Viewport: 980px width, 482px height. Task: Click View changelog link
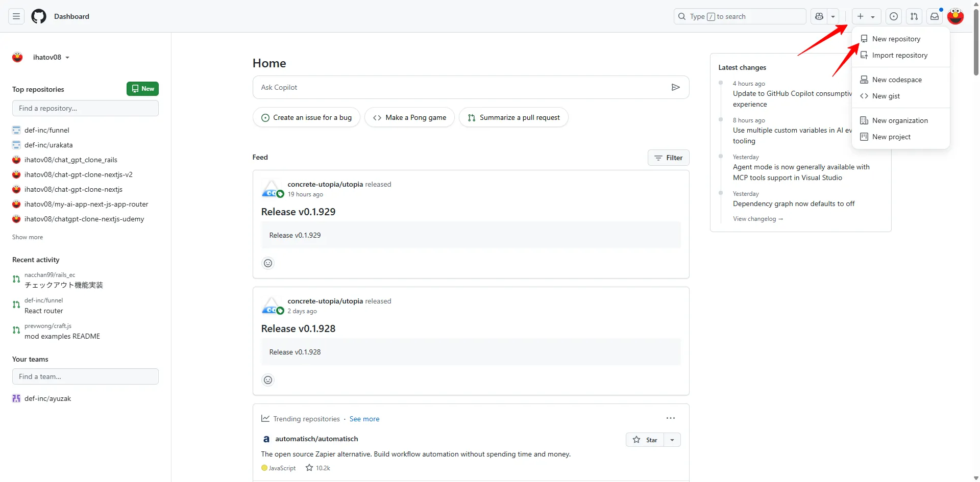click(x=758, y=219)
